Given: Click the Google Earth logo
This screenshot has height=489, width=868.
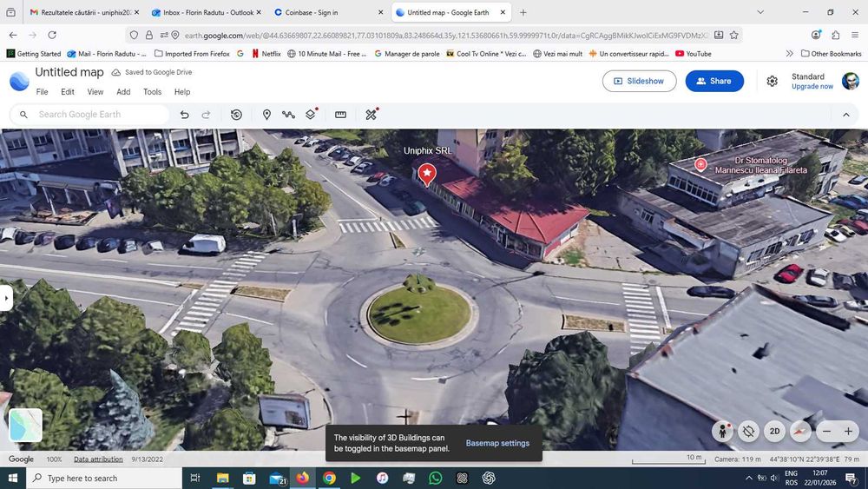Looking at the screenshot, I should pyautogui.click(x=19, y=82).
